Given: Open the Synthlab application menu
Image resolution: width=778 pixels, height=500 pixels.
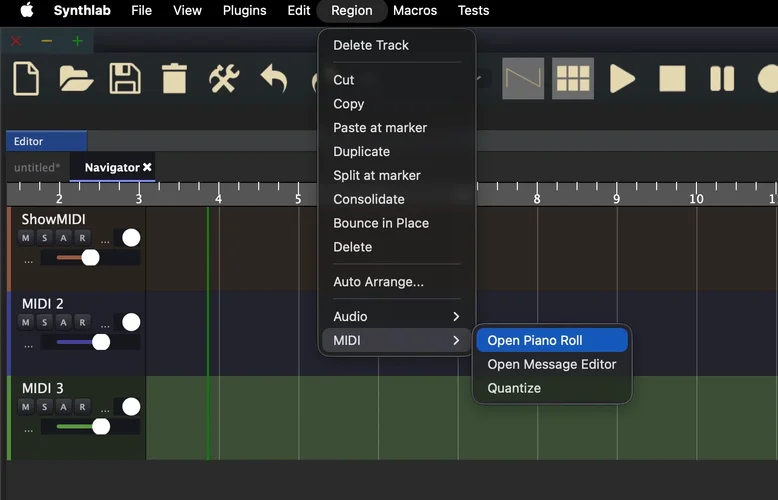Looking at the screenshot, I should pyautogui.click(x=82, y=10).
